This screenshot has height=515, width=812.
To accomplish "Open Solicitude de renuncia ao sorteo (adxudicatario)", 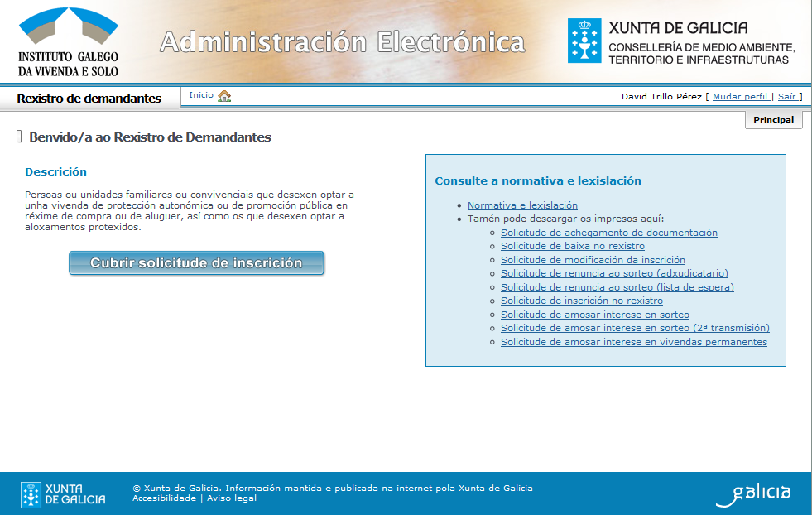I will point(615,273).
